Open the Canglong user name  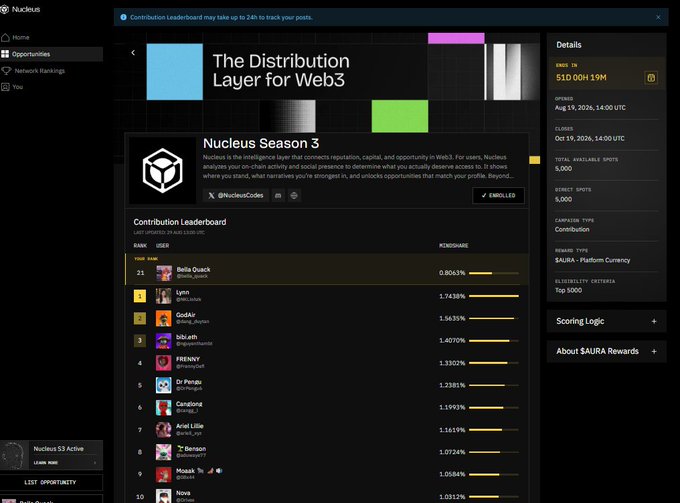point(189,404)
